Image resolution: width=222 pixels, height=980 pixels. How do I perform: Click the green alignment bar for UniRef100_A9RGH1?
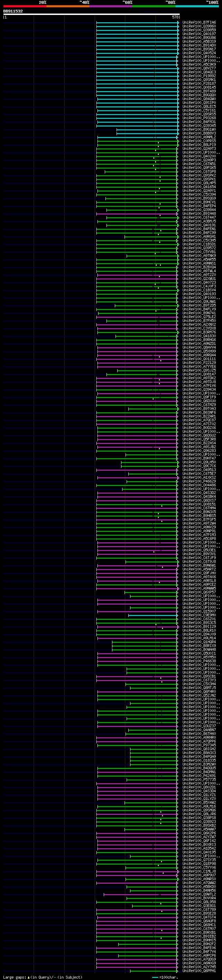(x=152, y=237)
